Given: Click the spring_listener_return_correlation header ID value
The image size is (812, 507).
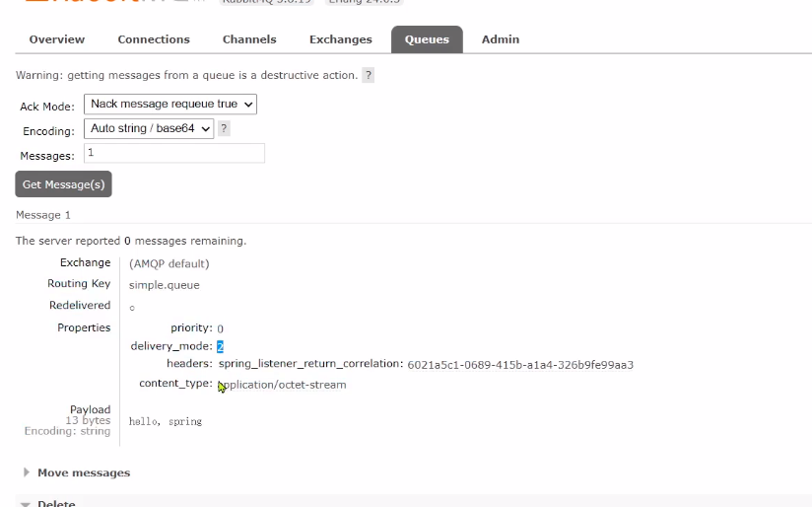Looking at the screenshot, I should (x=519, y=365).
